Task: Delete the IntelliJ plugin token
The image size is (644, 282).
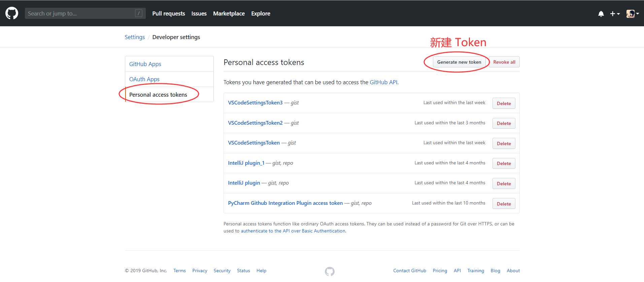Action: coord(504,184)
